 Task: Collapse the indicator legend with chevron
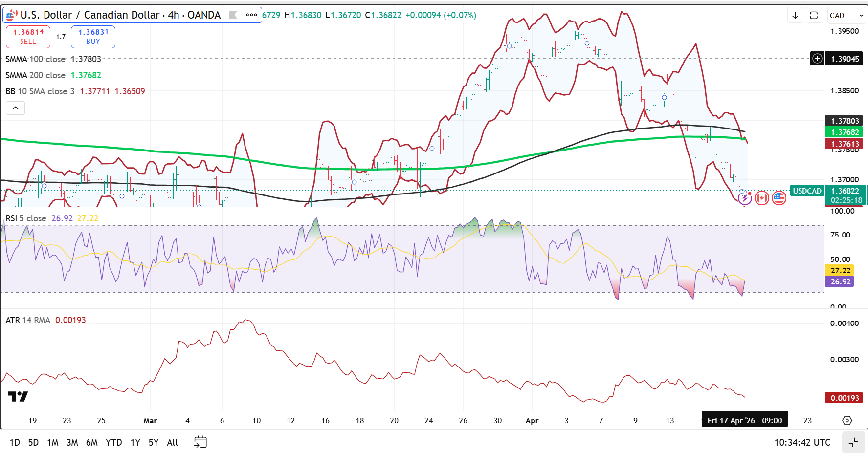tap(16, 108)
